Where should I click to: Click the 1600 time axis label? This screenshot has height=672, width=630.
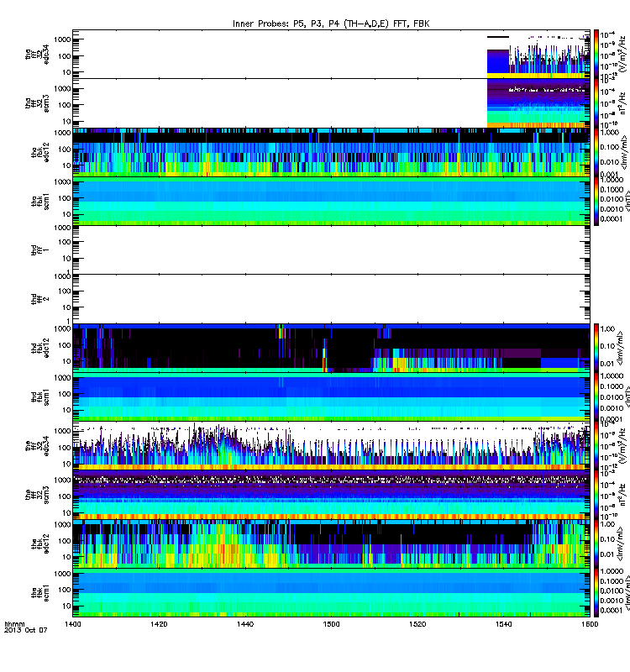(x=590, y=624)
